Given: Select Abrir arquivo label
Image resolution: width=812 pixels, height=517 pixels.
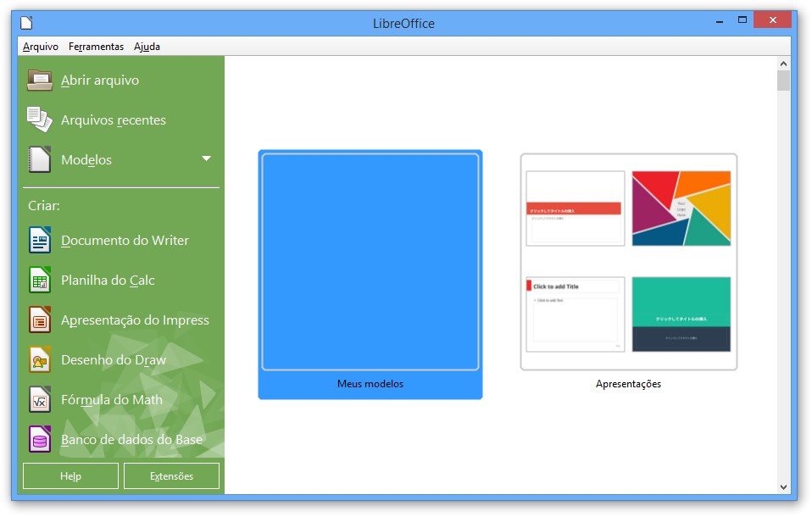Looking at the screenshot, I should coord(100,81).
